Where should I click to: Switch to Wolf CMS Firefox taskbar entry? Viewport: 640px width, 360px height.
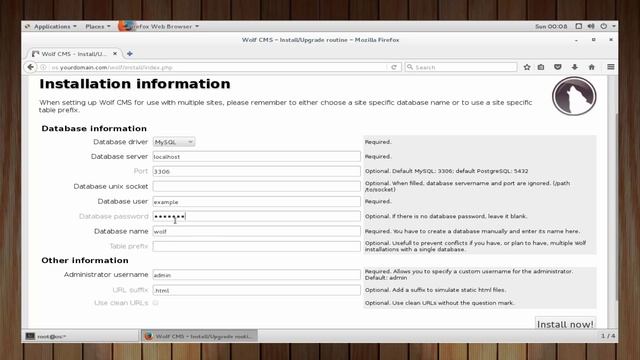[x=199, y=336]
